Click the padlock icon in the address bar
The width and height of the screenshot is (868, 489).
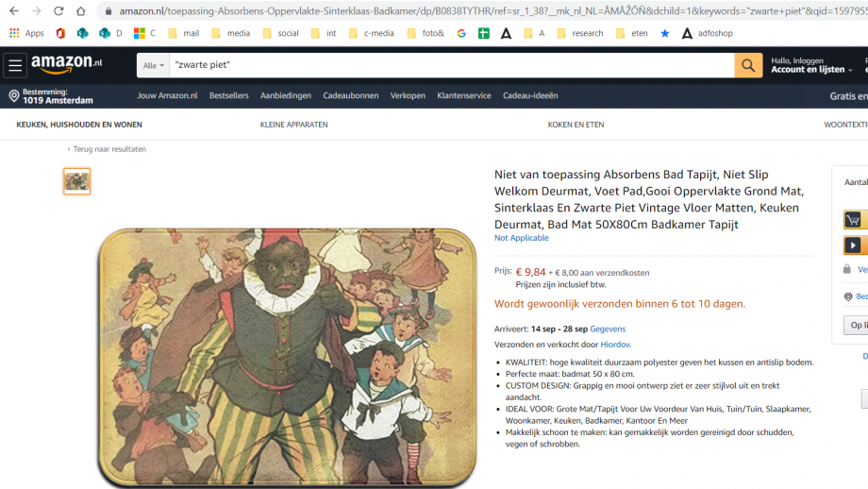point(108,11)
